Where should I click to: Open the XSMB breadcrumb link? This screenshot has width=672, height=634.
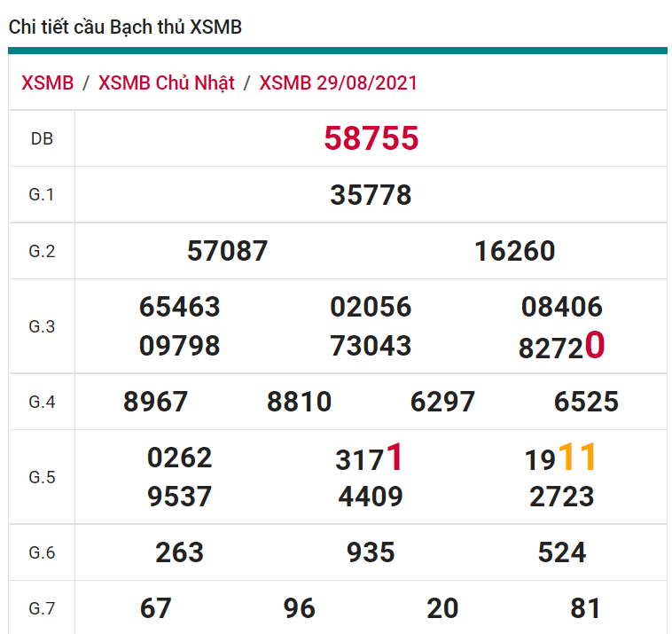coord(48,83)
